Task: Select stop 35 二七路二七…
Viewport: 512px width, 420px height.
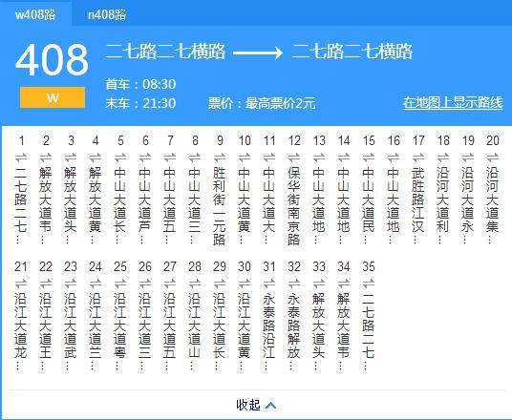Action: pos(369,332)
